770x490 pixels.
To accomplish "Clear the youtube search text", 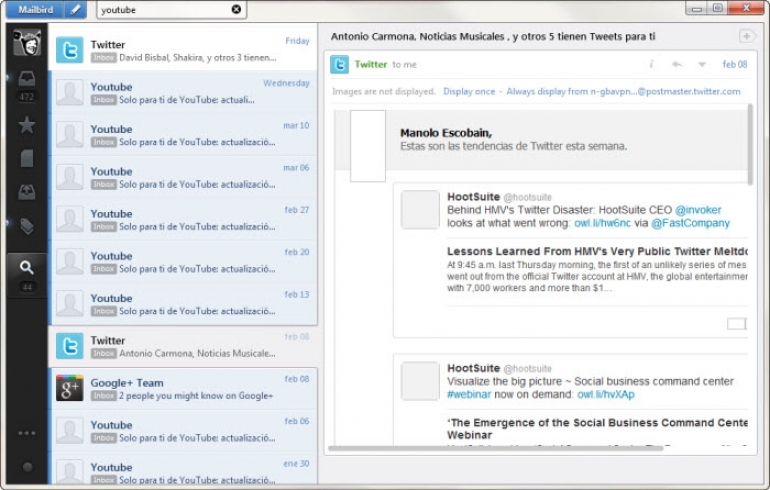I will click(x=236, y=9).
